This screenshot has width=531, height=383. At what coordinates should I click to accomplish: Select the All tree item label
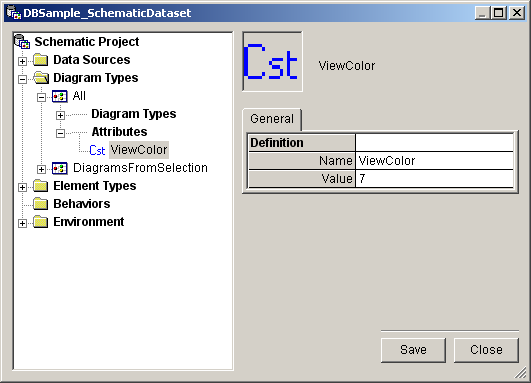[79, 96]
